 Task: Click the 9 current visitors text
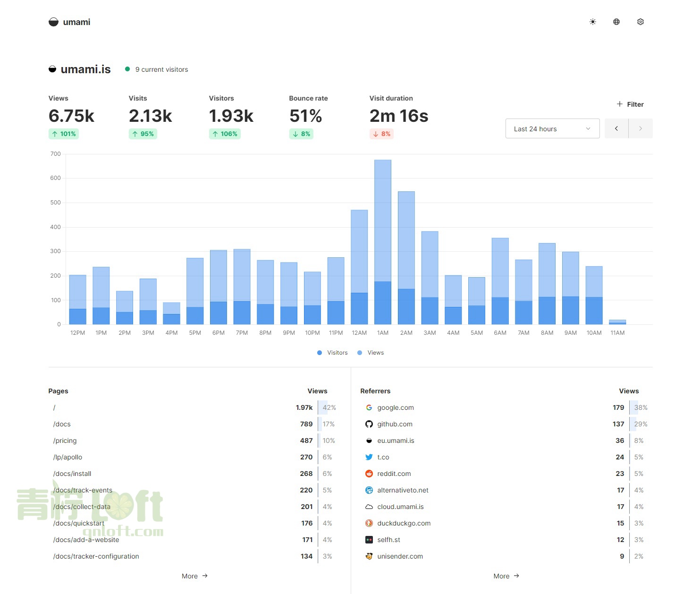[x=162, y=69]
